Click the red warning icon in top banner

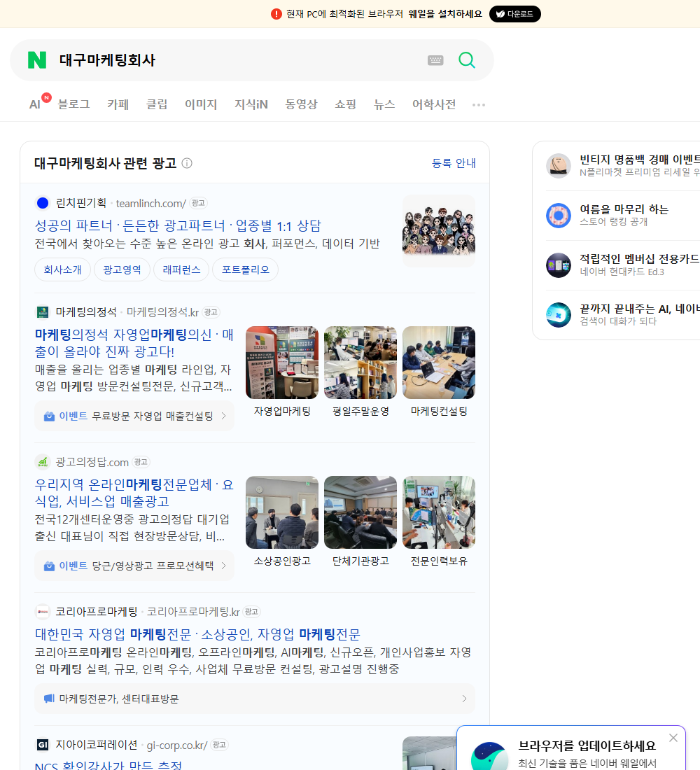(x=276, y=14)
